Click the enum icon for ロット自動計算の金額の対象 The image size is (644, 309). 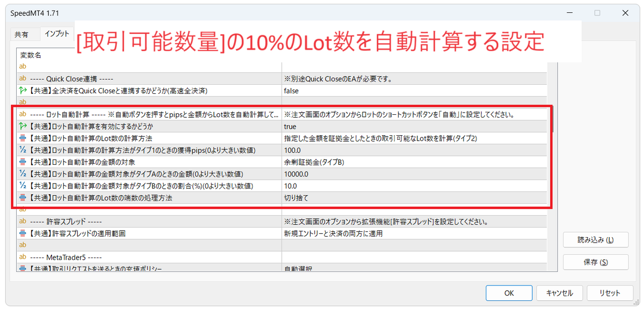click(x=23, y=161)
